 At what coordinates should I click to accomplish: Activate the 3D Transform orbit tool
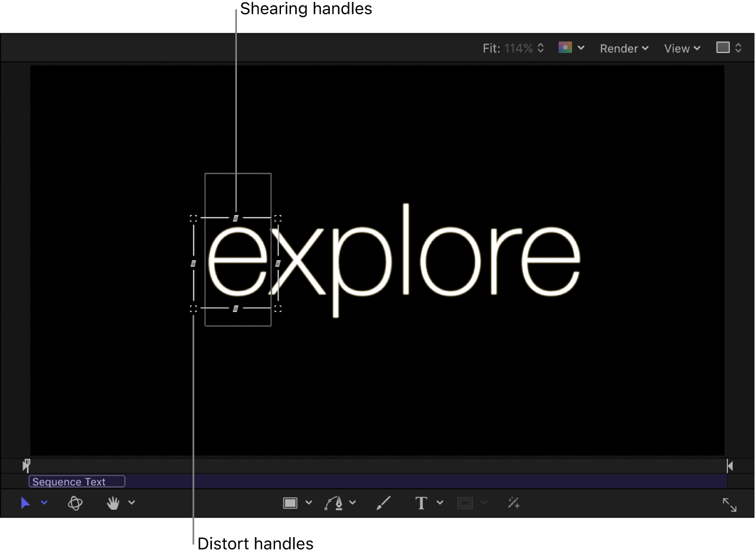click(x=74, y=503)
